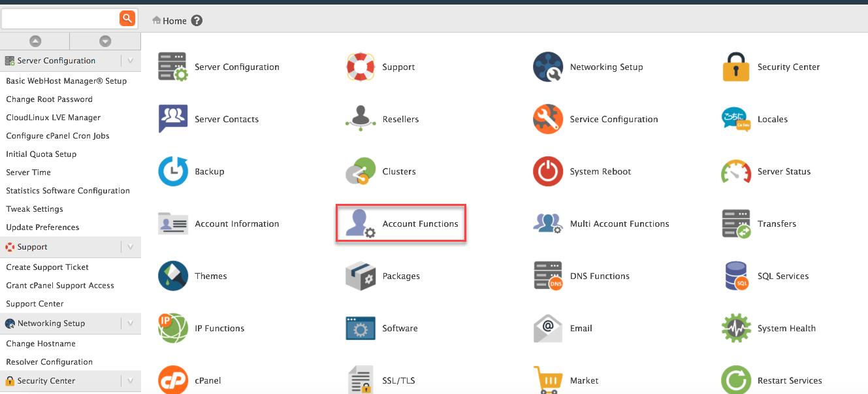Go to the Home breadcrumb

pos(169,21)
